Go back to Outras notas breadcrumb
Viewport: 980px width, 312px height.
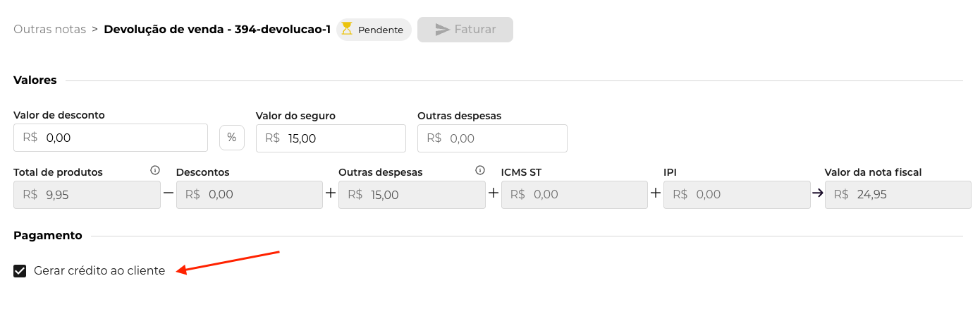point(49,30)
